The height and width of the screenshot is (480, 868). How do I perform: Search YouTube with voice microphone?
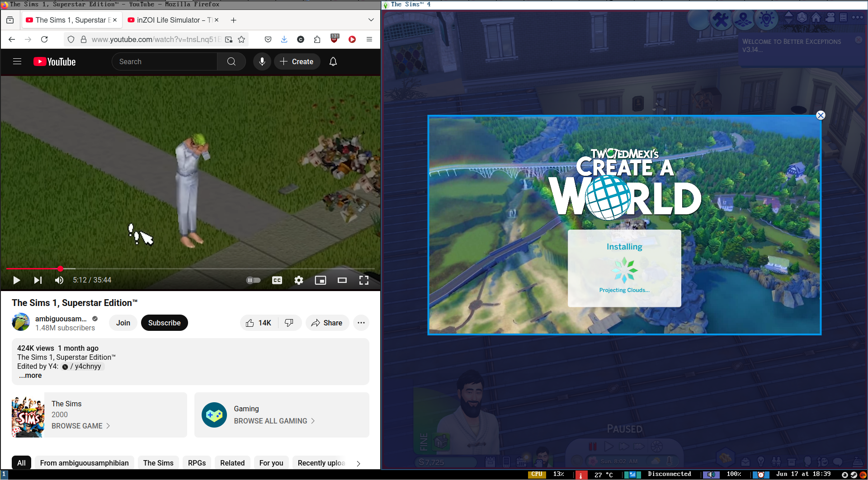point(262,61)
